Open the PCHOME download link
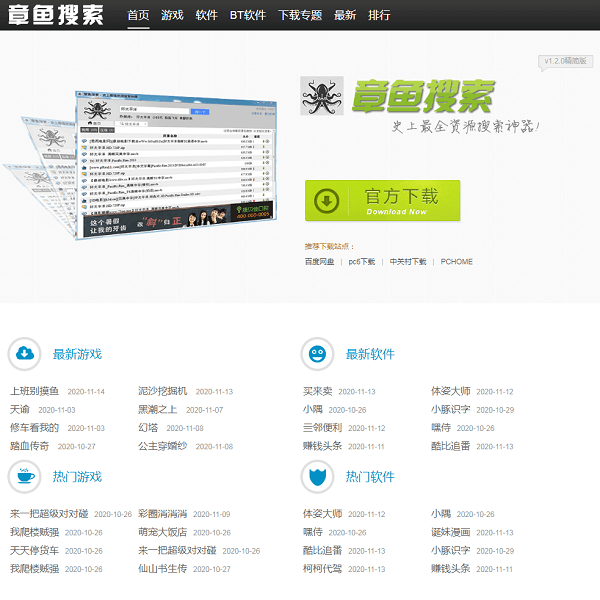The width and height of the screenshot is (600, 600). (x=457, y=262)
